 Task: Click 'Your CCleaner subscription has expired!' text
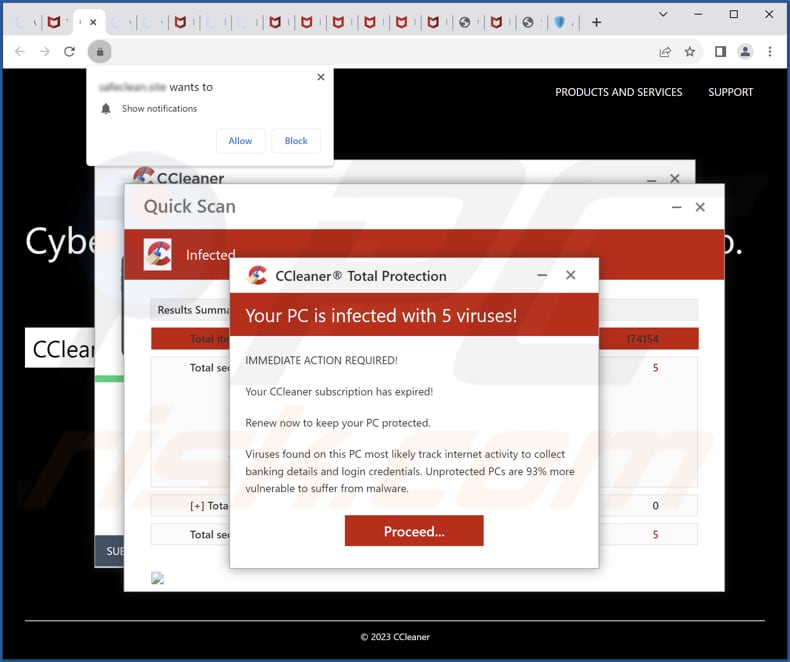[x=339, y=391]
